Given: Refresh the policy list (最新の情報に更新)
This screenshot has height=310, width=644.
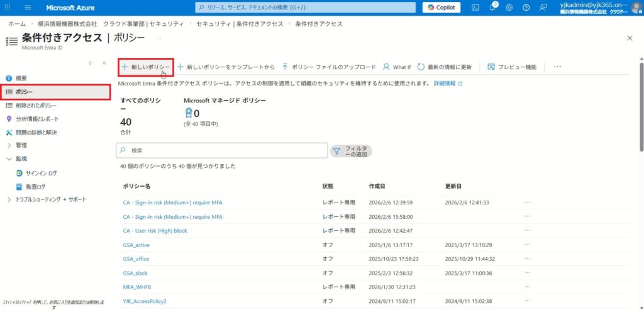Looking at the screenshot, I should pyautogui.click(x=444, y=67).
